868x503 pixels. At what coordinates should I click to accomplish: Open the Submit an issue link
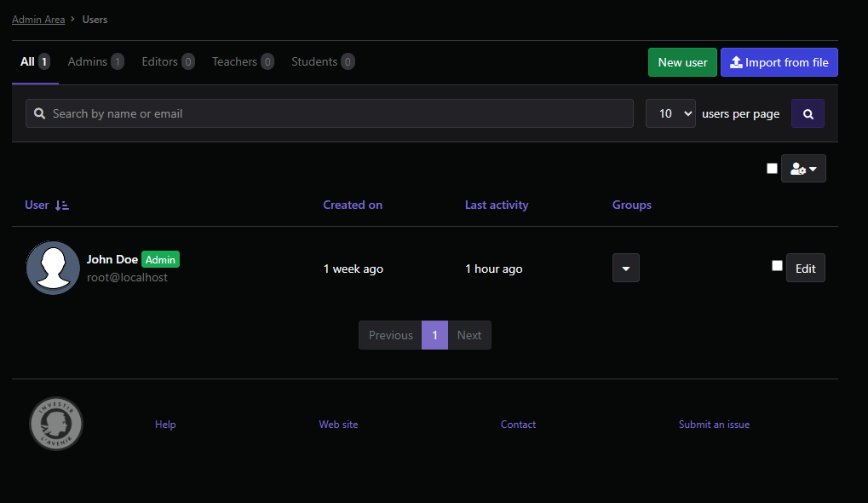(x=714, y=425)
